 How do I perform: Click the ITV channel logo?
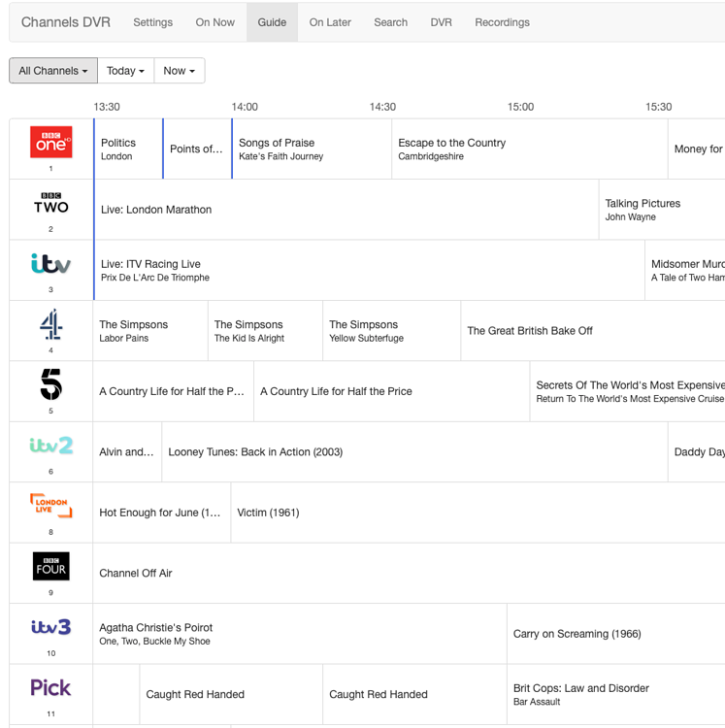pyautogui.click(x=51, y=263)
